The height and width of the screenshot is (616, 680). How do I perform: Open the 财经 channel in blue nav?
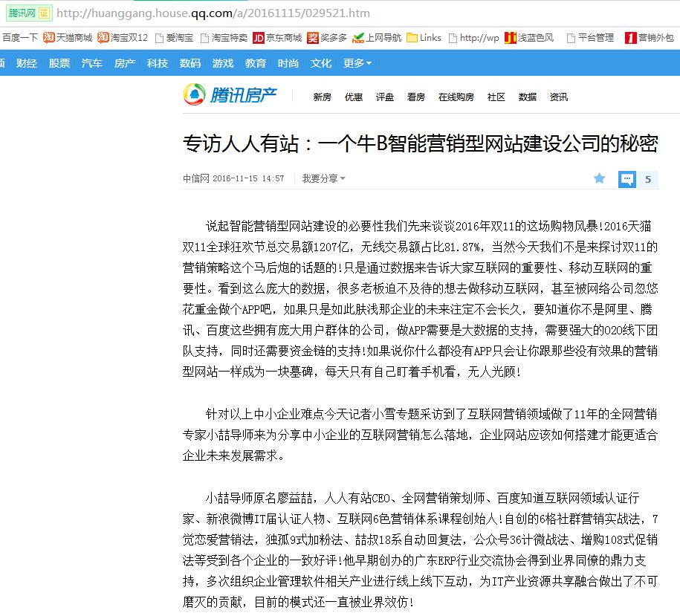[27, 63]
